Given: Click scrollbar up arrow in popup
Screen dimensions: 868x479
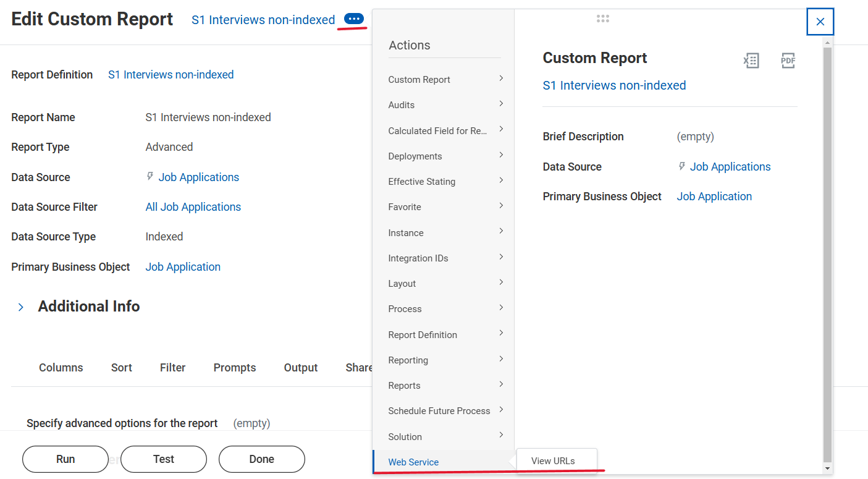Looking at the screenshot, I should pyautogui.click(x=828, y=42).
